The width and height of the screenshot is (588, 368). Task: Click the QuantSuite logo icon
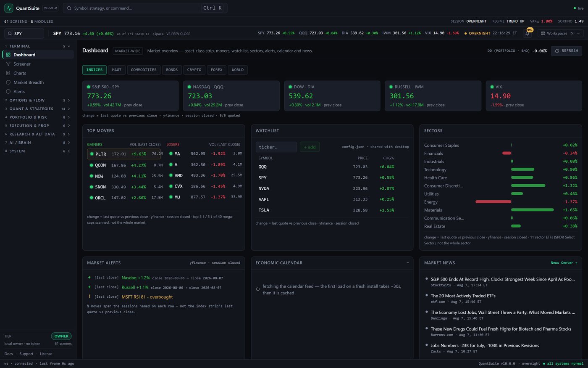pos(9,8)
